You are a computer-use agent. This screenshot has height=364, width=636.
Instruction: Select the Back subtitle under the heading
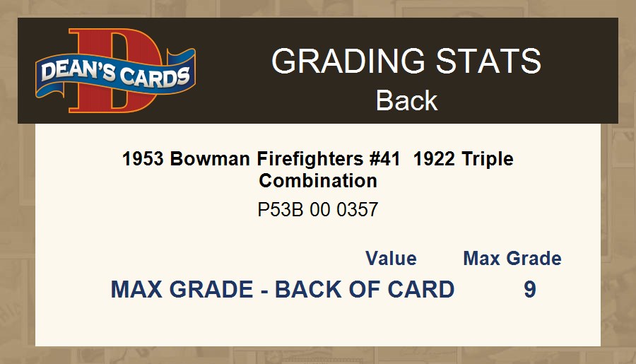(x=406, y=100)
